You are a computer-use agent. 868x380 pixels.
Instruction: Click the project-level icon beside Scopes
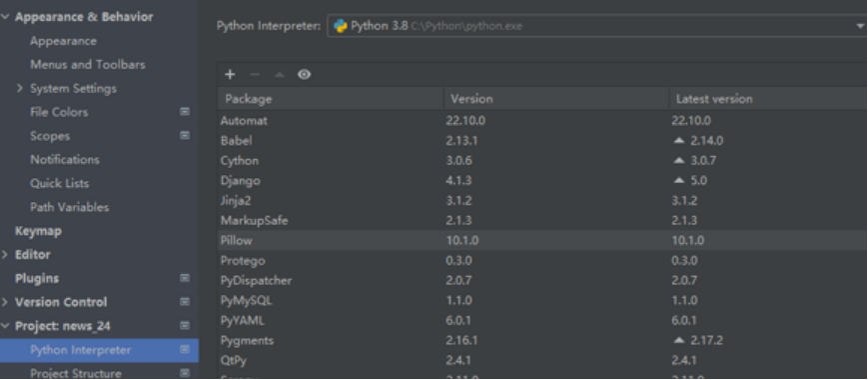click(185, 136)
